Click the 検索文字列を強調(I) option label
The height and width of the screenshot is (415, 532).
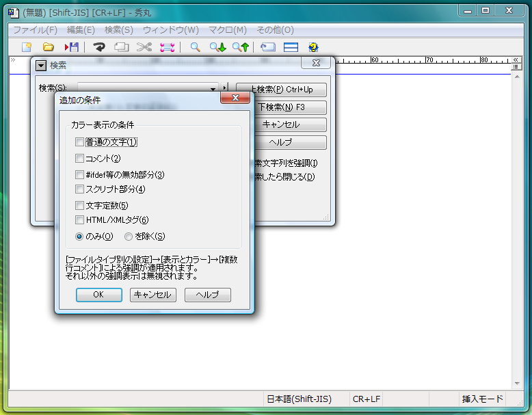[286, 163]
